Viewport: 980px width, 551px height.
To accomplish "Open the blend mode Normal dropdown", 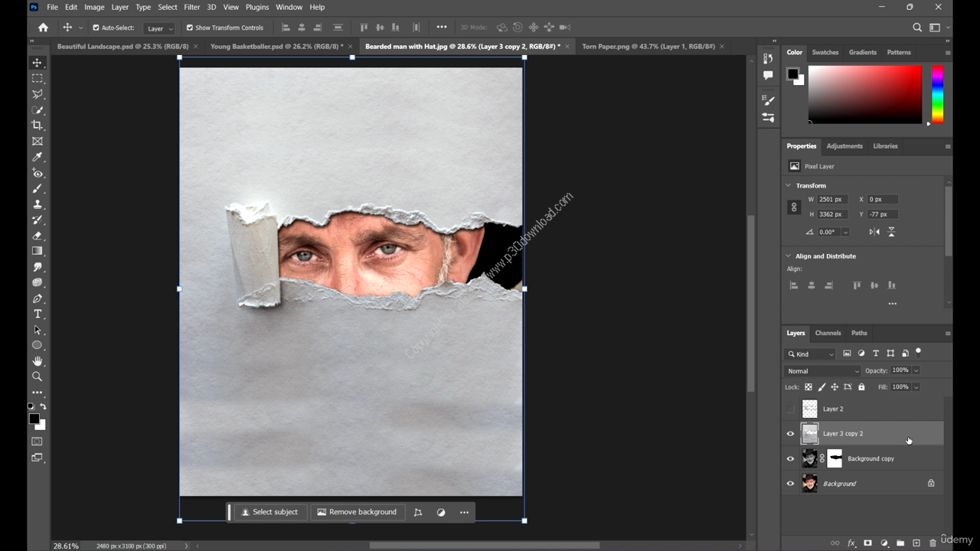I will pos(822,371).
